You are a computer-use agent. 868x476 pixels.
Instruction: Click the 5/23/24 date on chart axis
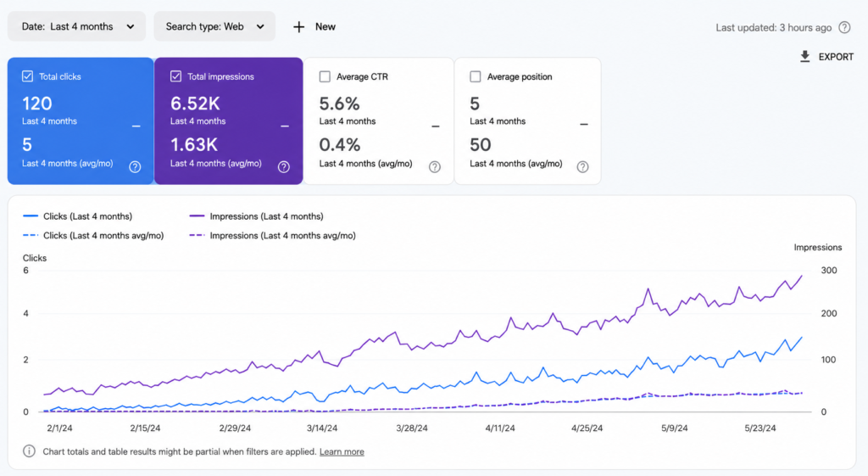760,428
